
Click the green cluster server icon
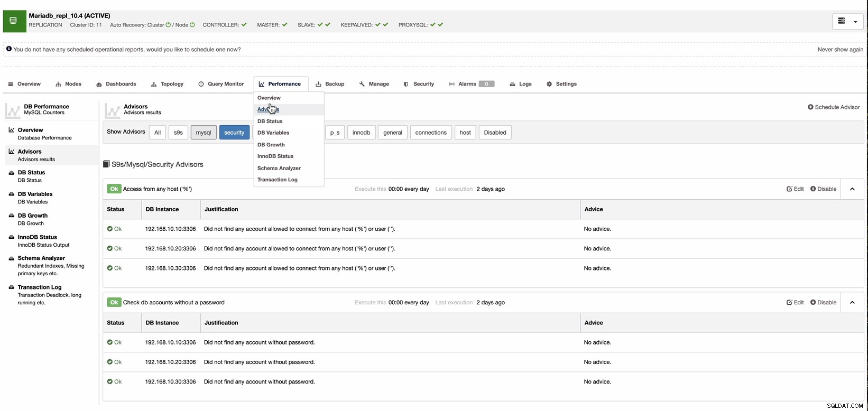point(14,21)
